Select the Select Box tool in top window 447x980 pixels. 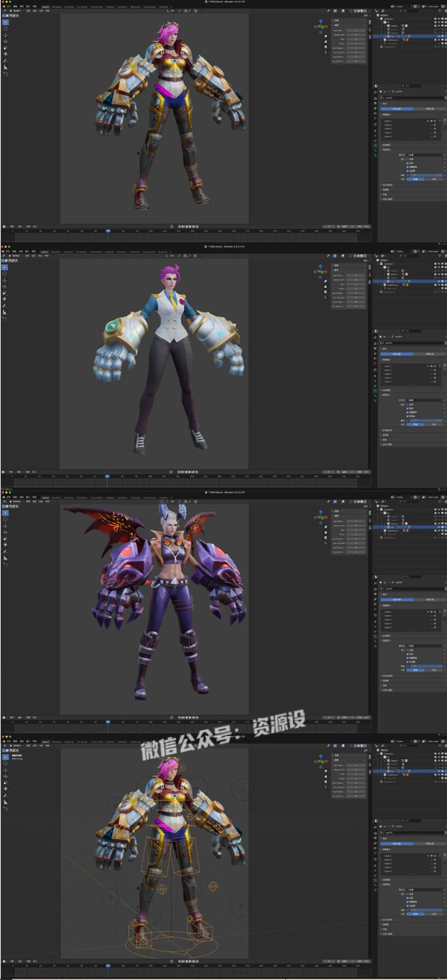point(5,23)
